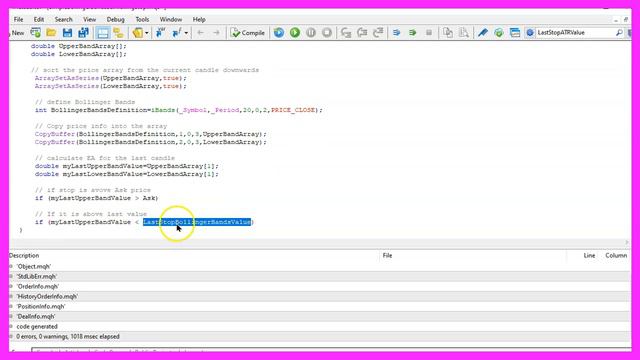The image size is (640, 360).
Task: Toggle the Toolbox panel button
Action: [x=102, y=33]
